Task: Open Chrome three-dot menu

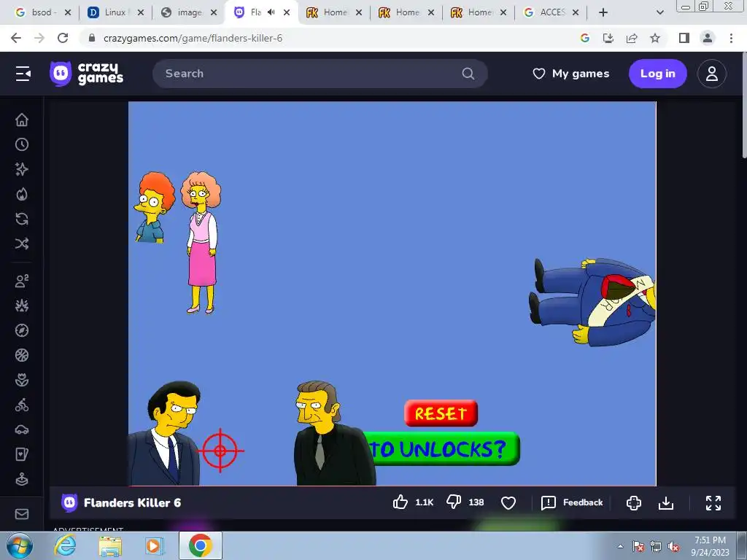Action: tap(731, 38)
